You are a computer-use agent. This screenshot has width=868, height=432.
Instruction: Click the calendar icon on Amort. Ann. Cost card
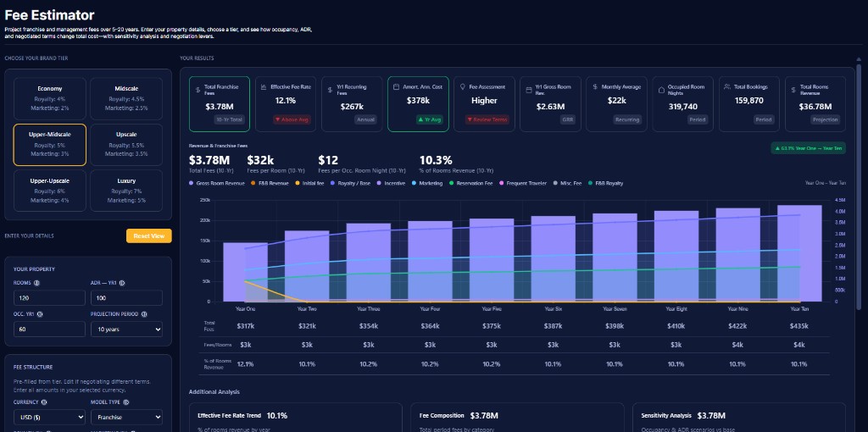click(x=397, y=87)
